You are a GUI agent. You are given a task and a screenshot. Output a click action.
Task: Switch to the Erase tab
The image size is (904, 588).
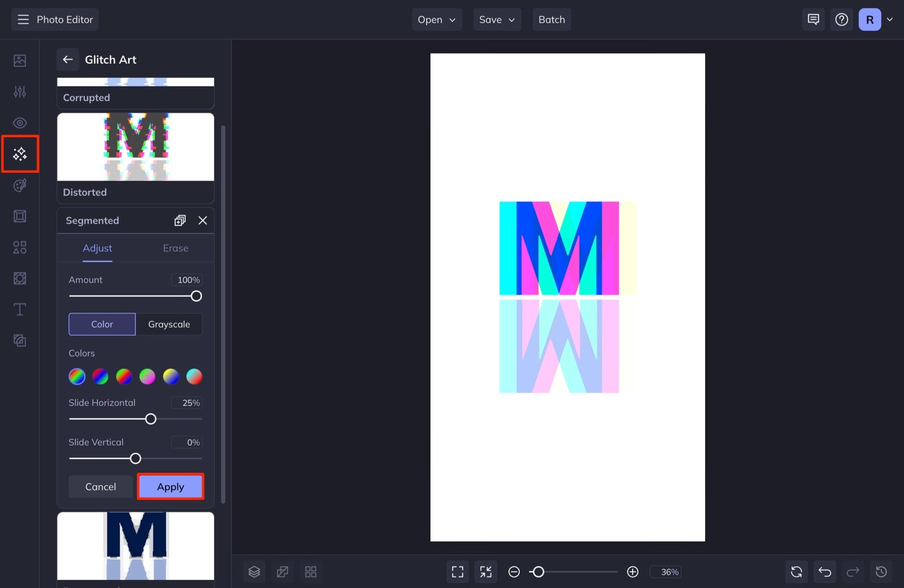click(x=175, y=248)
